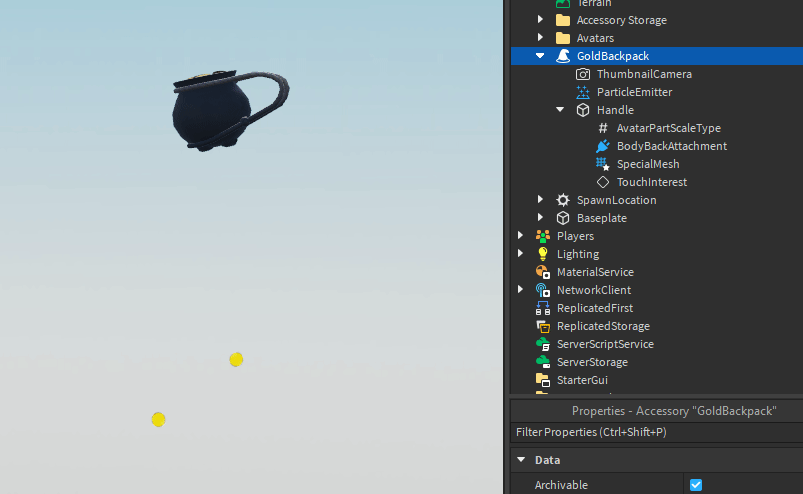Collapse the Handle part node
The height and width of the screenshot is (494, 803).
coord(560,110)
